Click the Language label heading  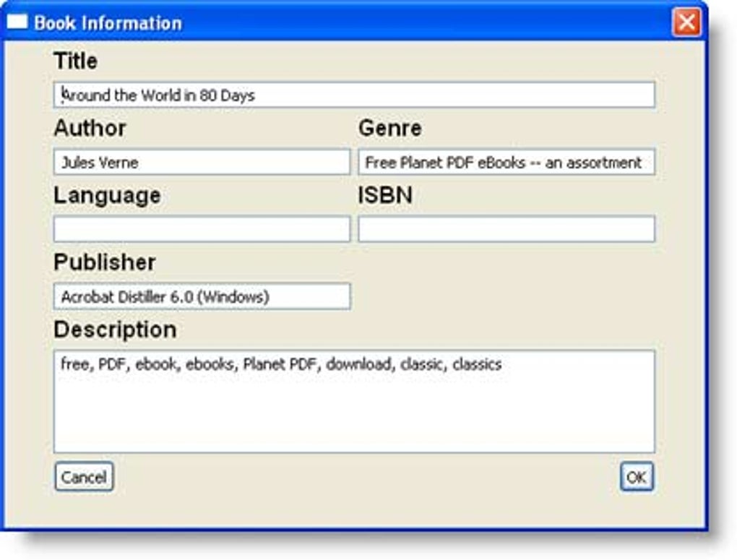[x=107, y=196]
